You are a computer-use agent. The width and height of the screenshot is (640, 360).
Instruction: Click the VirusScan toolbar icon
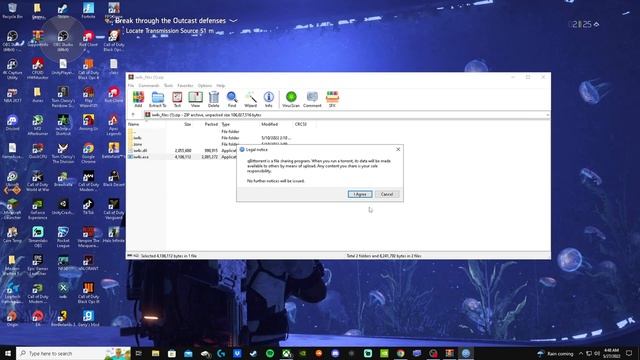coord(291,99)
